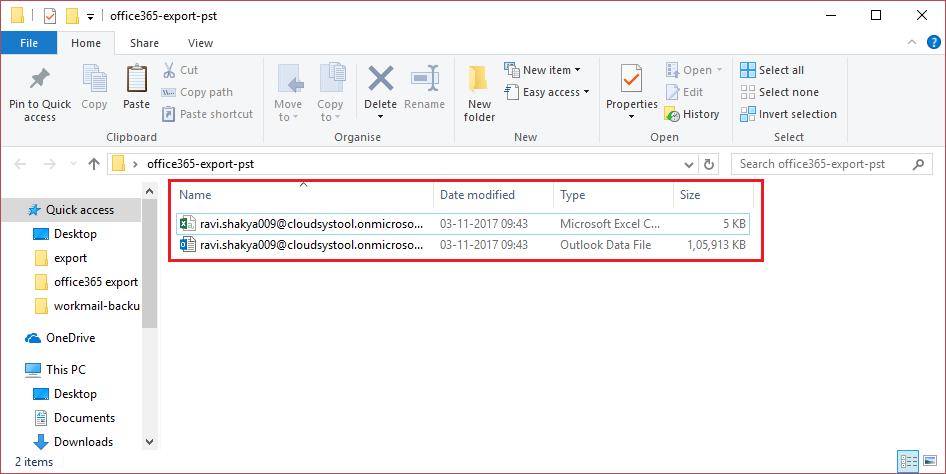Click the Excel file icon

[187, 224]
